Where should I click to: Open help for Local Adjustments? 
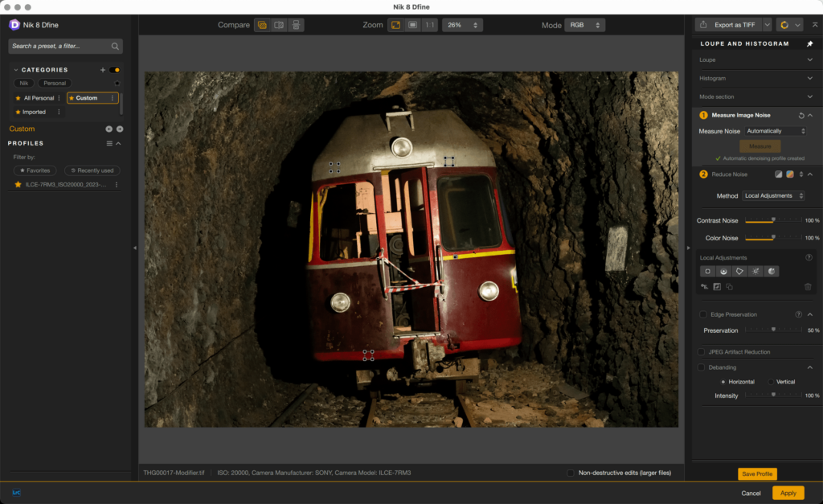[x=809, y=258]
